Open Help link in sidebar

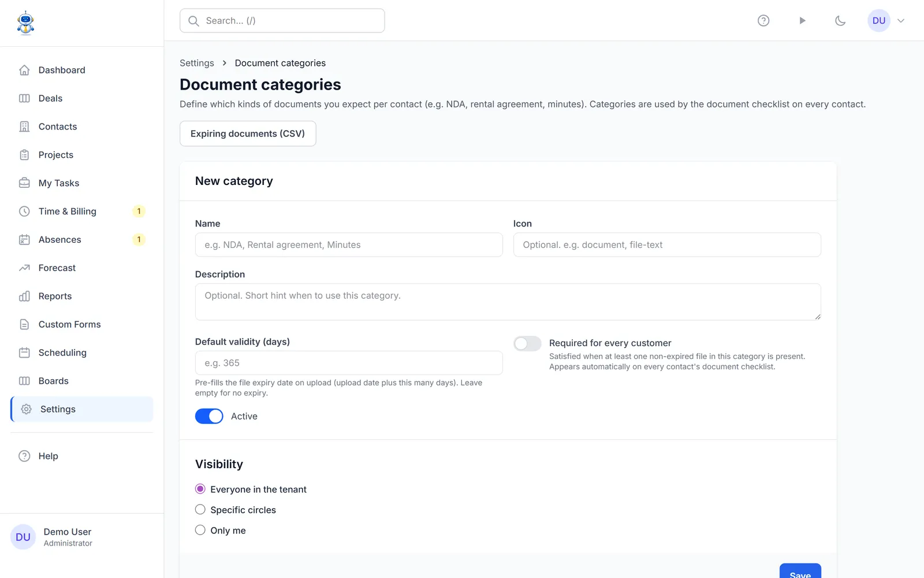click(x=82, y=456)
